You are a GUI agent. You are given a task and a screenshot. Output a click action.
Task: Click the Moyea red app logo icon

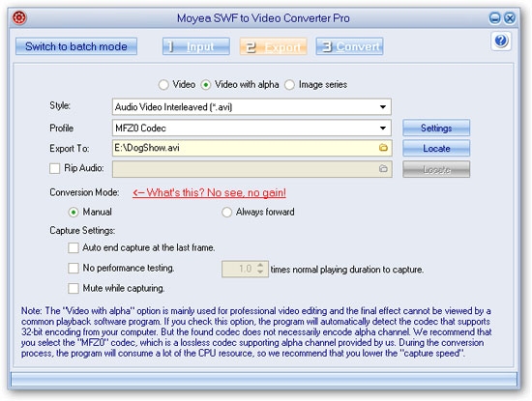click(19, 17)
